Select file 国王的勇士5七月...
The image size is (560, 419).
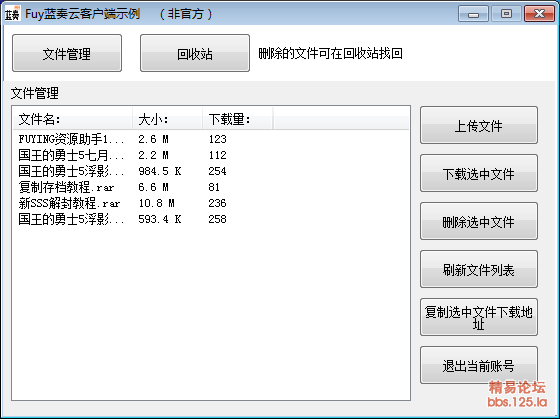(x=71, y=155)
